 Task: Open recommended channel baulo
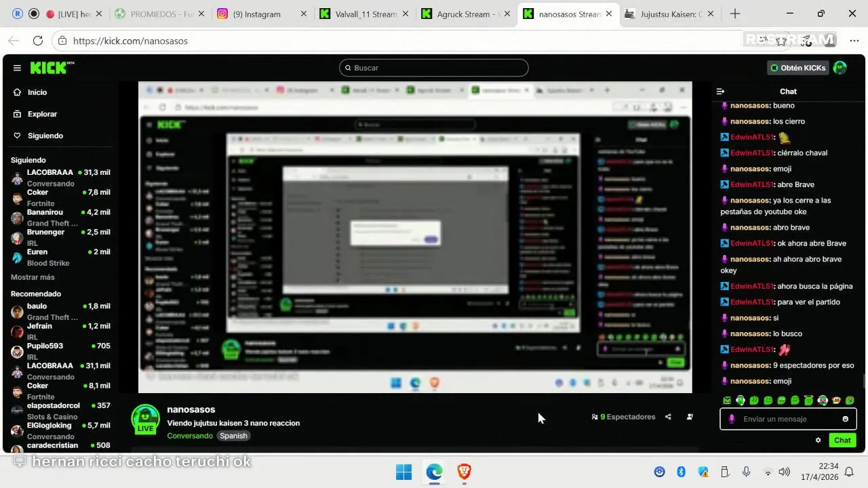(60, 312)
